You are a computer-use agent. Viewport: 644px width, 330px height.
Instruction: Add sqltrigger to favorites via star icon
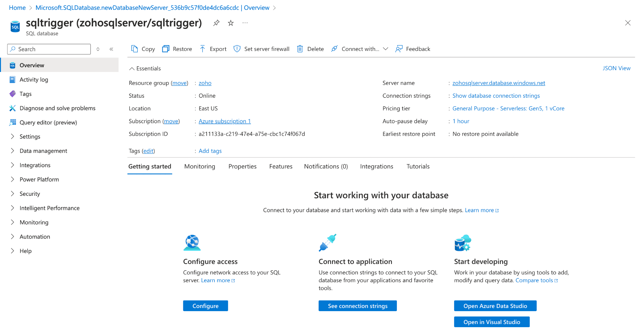click(x=230, y=23)
